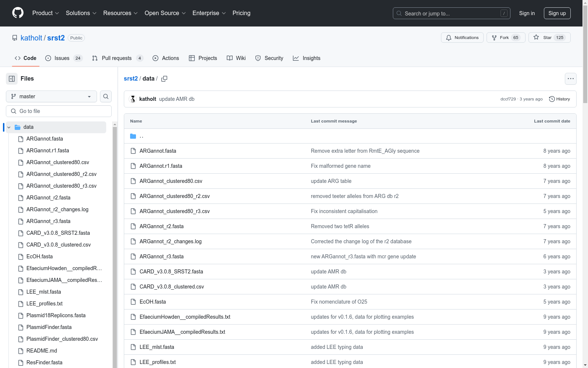Open commit dccf729 hash link
588x368 pixels.
tap(508, 99)
